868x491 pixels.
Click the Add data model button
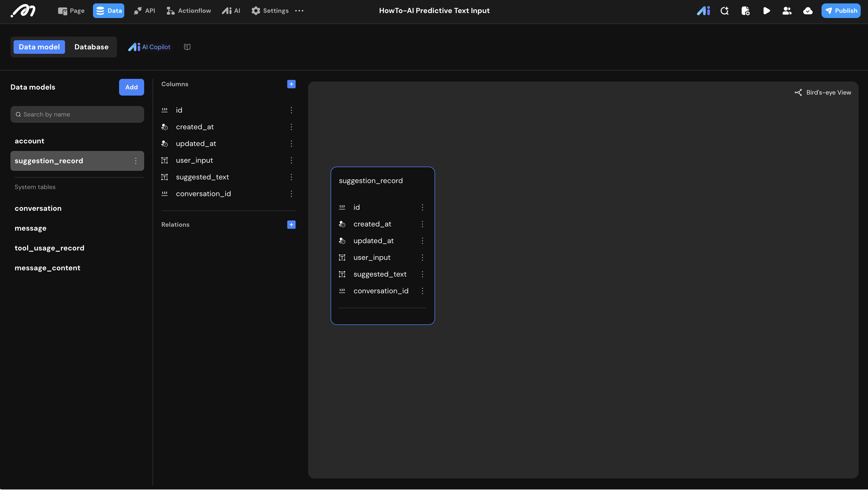131,87
